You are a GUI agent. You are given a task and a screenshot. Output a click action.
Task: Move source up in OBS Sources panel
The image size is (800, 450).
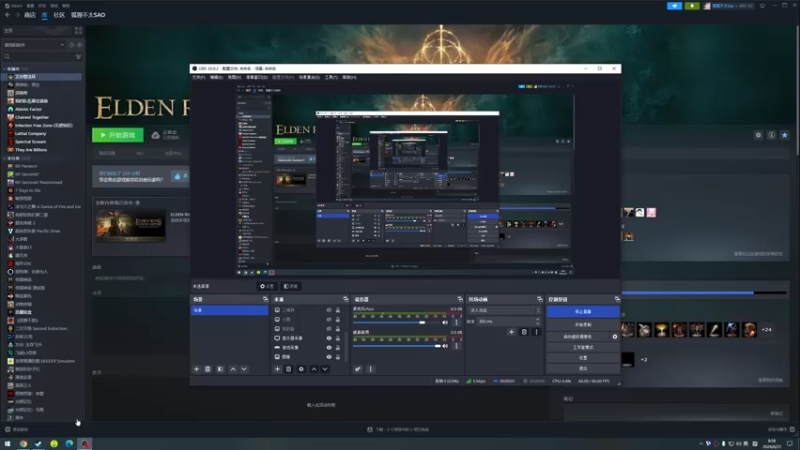[x=314, y=369]
